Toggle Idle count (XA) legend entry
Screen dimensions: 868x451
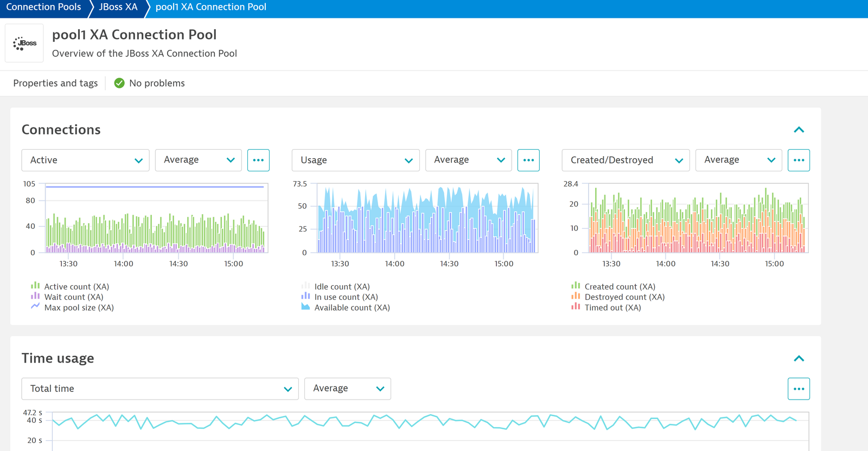336,286
